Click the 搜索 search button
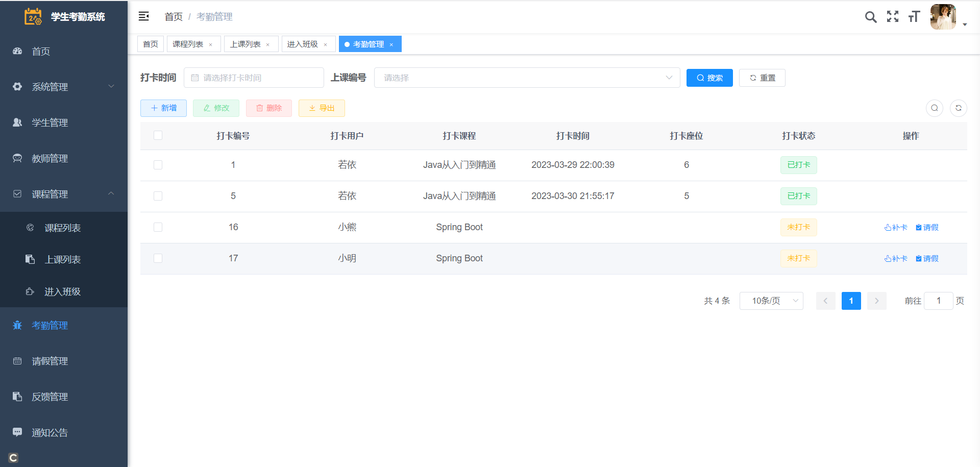980x467 pixels. click(x=709, y=78)
